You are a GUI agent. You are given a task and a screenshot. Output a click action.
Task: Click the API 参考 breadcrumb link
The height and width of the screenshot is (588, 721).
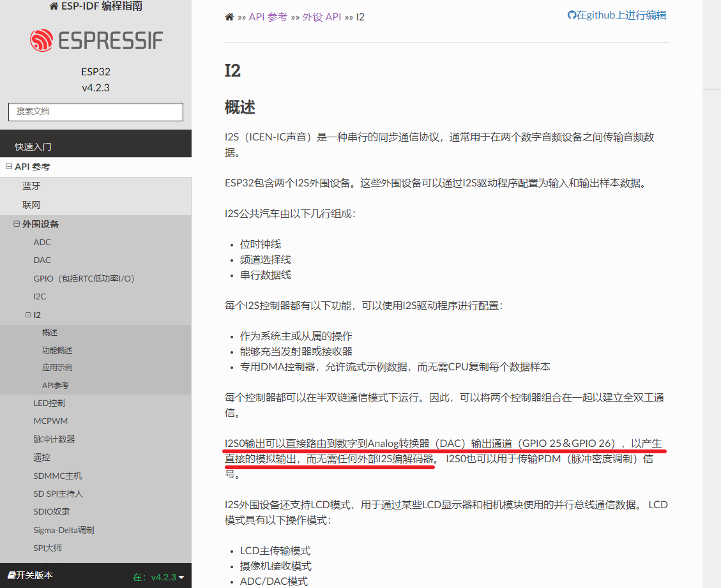click(268, 17)
